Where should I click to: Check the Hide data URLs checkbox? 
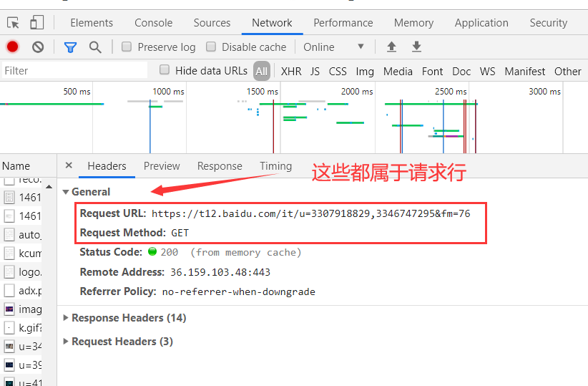pos(165,69)
